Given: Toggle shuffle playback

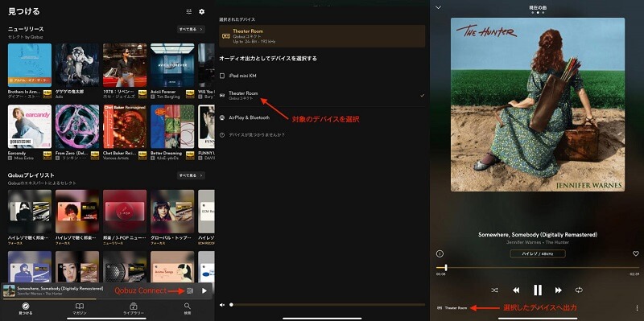Looking at the screenshot, I should pos(494,290).
